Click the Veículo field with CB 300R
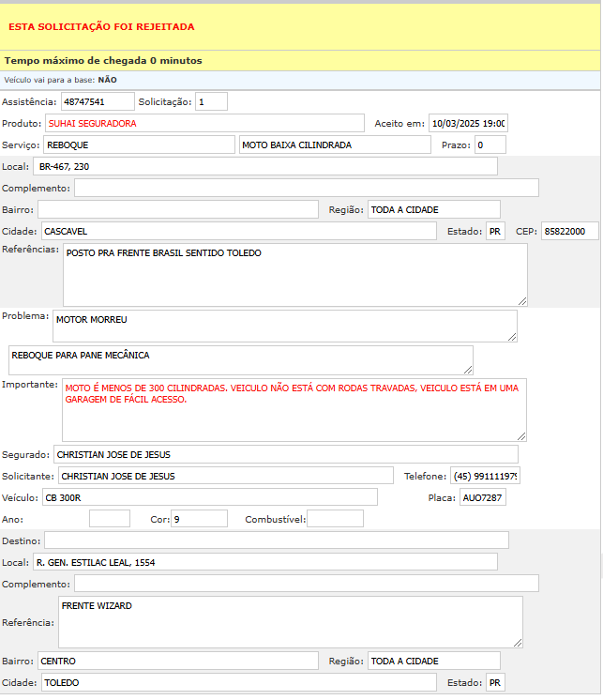The image size is (603, 700). 209,497
